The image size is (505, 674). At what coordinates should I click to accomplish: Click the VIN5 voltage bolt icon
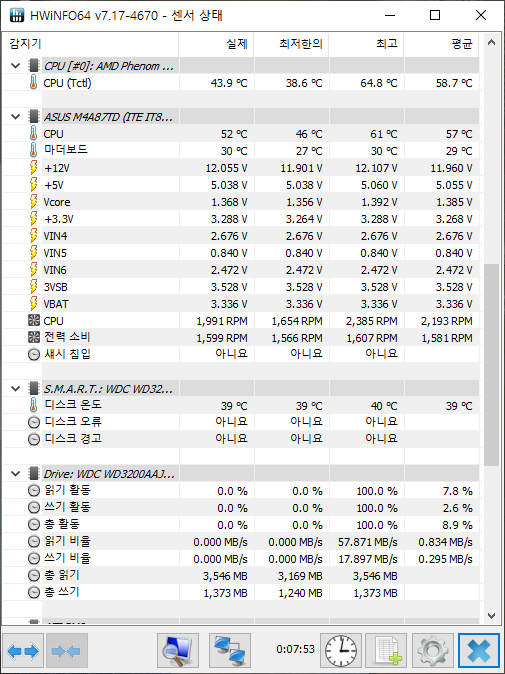[x=34, y=253]
